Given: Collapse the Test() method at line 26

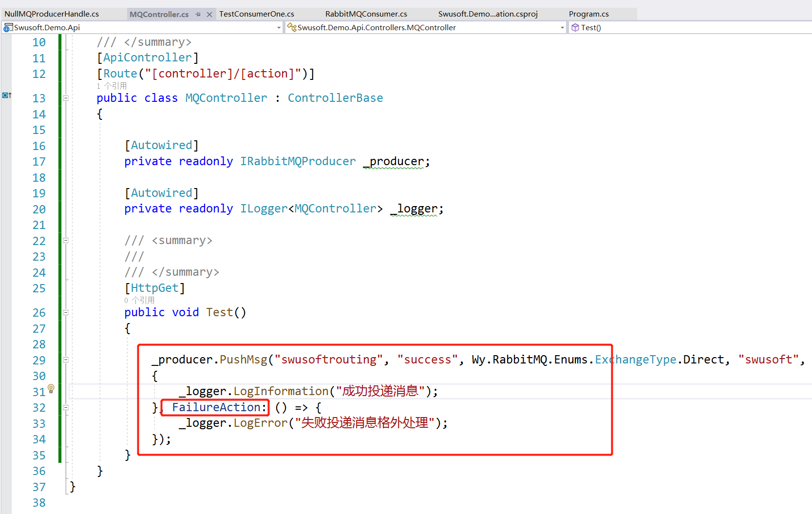Looking at the screenshot, I should (x=66, y=312).
